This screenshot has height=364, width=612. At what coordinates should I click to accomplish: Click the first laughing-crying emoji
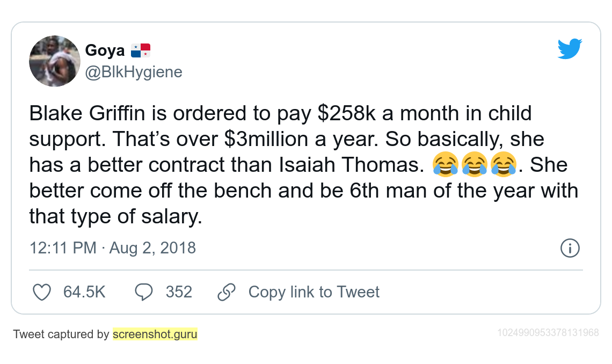[x=446, y=164]
